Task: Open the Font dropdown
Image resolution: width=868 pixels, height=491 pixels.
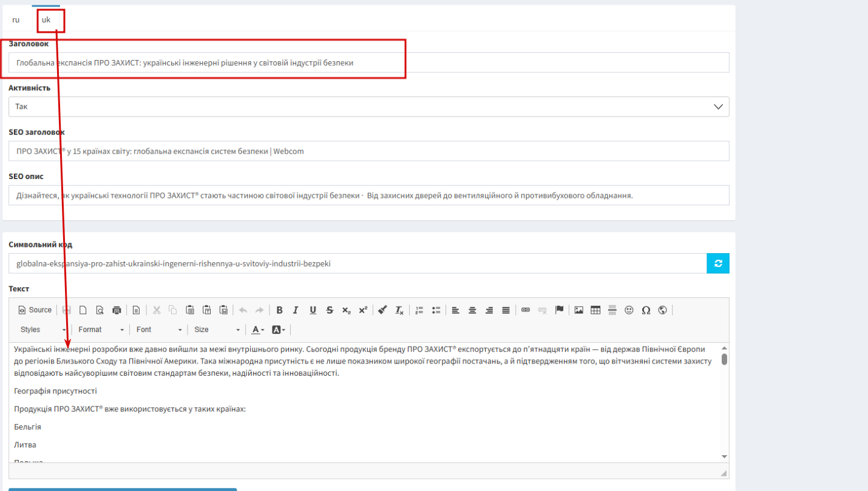Action: (x=159, y=330)
